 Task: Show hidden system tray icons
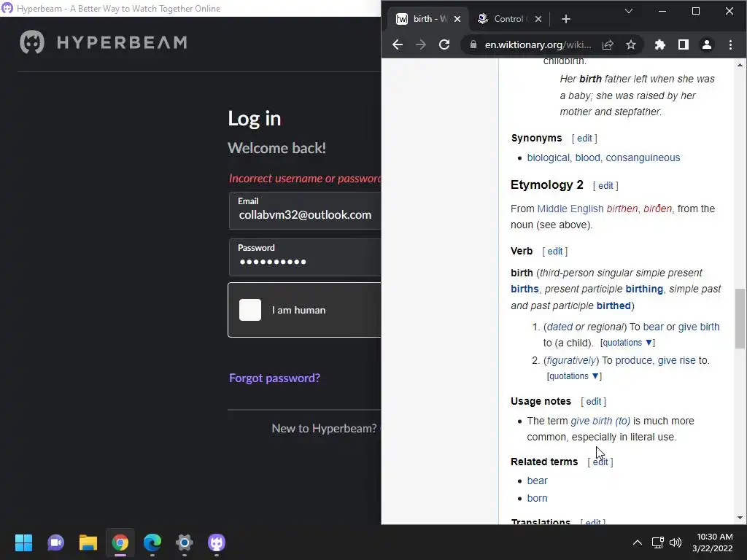[x=637, y=542]
